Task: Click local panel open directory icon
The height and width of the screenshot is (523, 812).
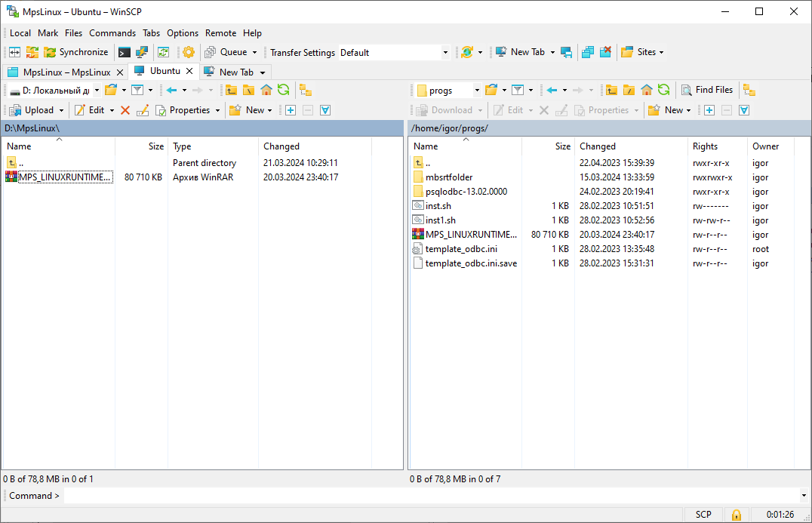Action: coord(111,90)
